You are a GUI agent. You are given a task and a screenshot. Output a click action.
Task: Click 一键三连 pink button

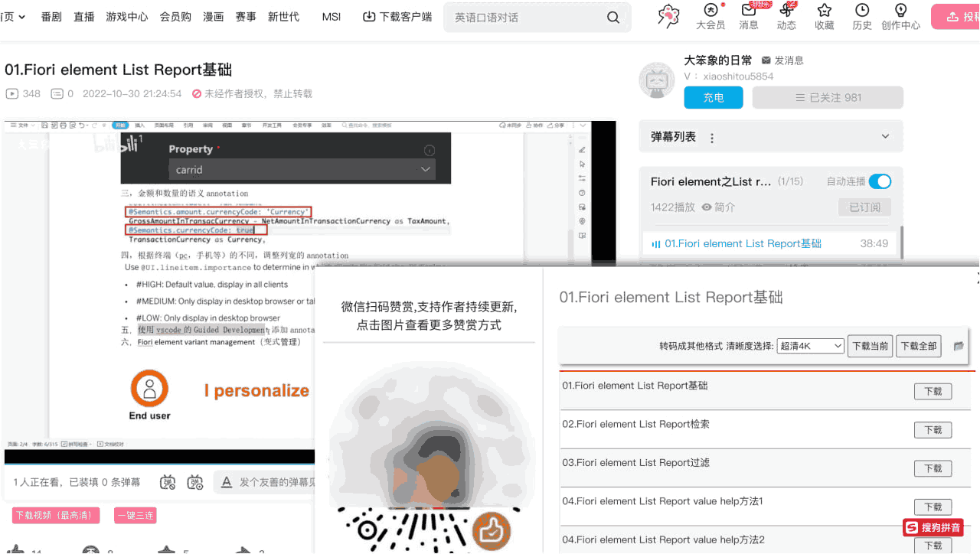[x=136, y=516]
